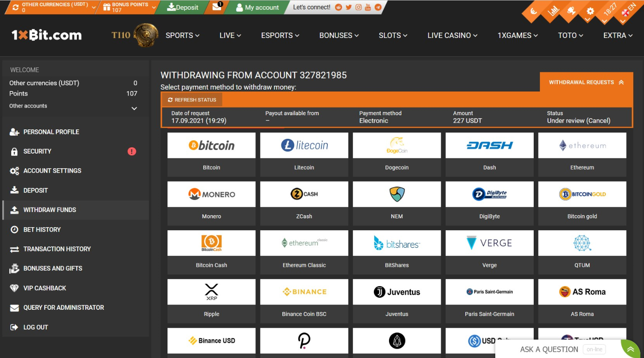
Task: Choose DigiByte withdrawal option
Action: 489,203
